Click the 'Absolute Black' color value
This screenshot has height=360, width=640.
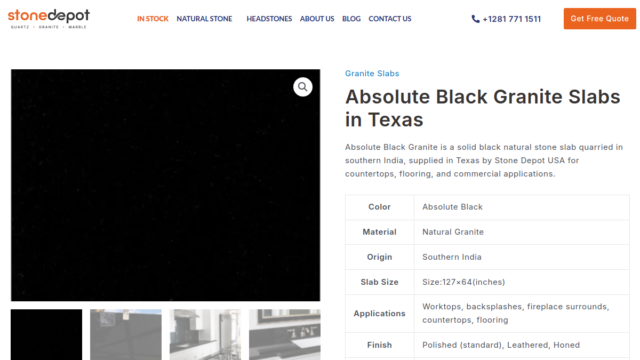[452, 207]
